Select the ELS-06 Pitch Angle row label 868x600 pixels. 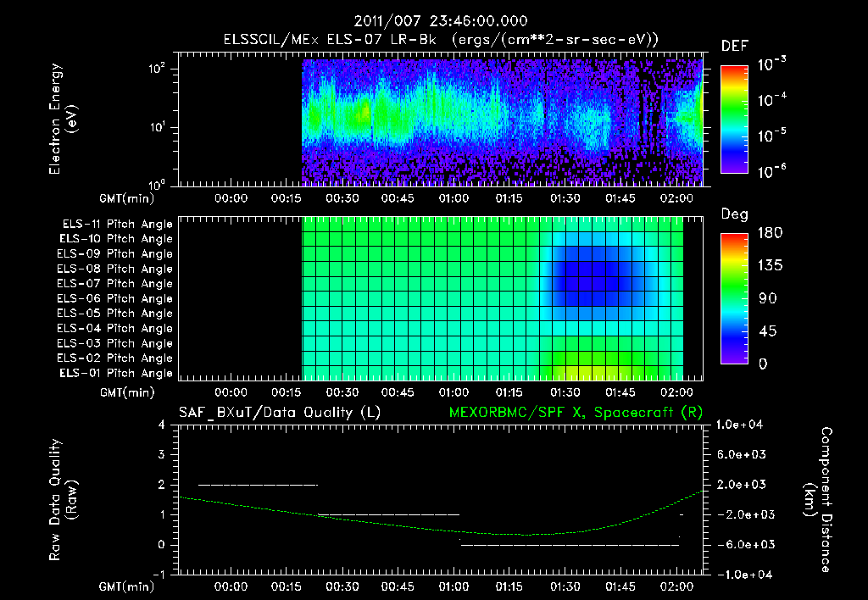point(114,298)
